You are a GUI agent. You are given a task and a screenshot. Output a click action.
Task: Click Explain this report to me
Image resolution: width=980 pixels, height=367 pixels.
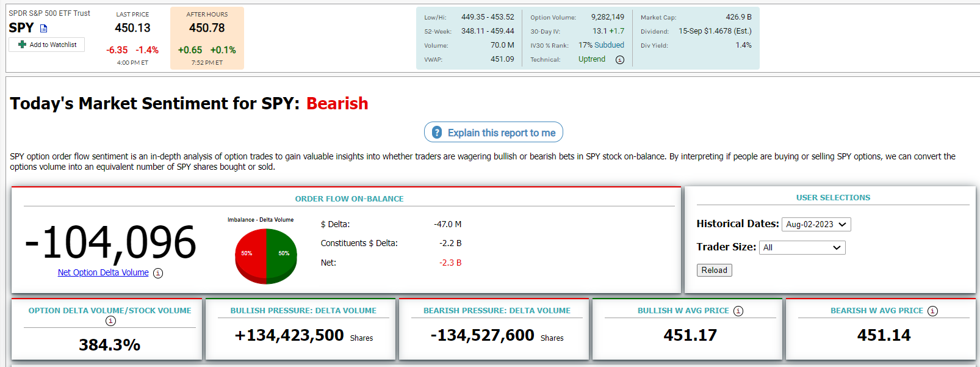(494, 133)
